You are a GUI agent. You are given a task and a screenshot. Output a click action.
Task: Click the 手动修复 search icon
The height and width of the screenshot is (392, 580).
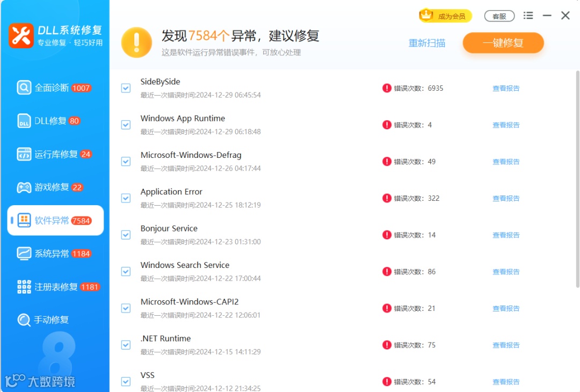(x=24, y=320)
